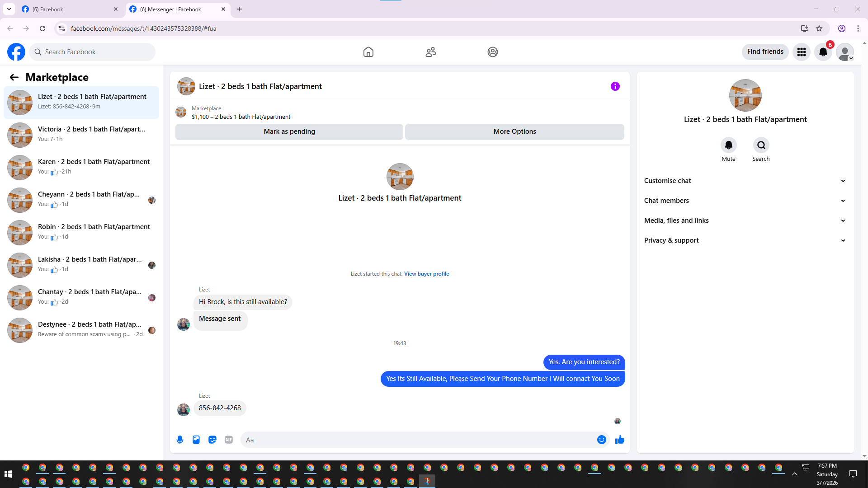Image resolution: width=868 pixels, height=488 pixels.
Task: Go back using the Marketplace back arrow
Action: [14, 77]
